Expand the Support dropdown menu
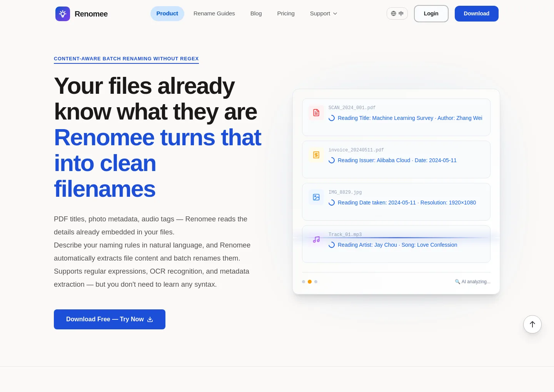Screen dimensions: 554x392 pyautogui.click(x=324, y=13)
